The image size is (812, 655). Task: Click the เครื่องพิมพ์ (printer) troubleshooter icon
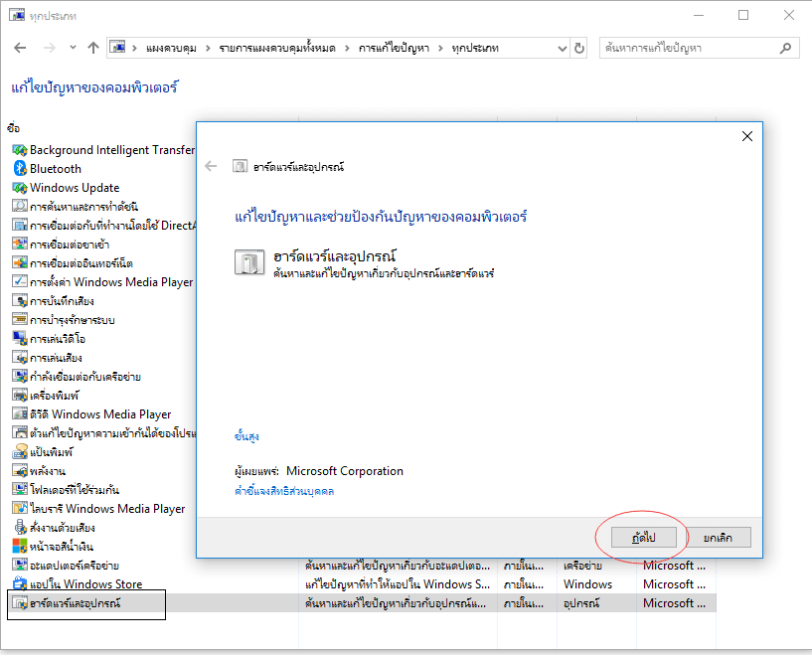[19, 396]
